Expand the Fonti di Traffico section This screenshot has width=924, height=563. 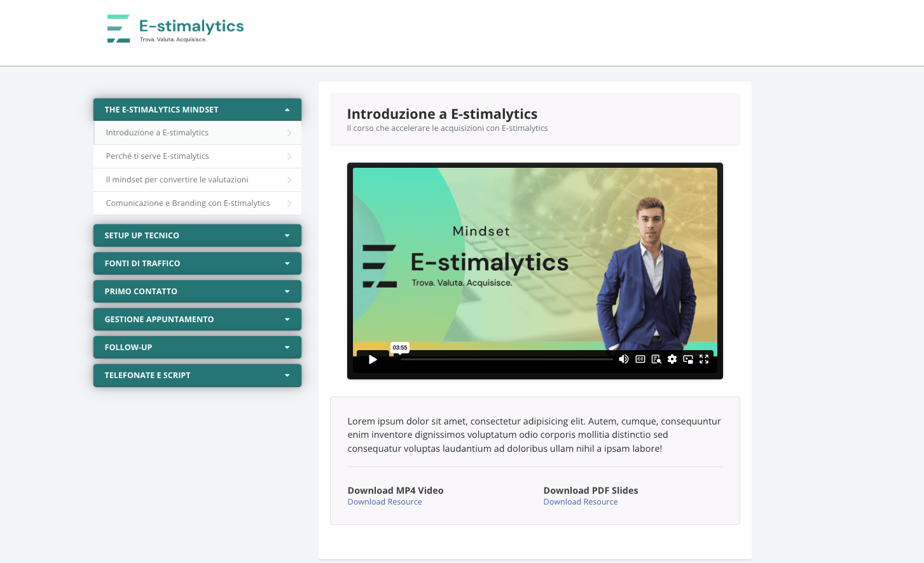197,264
